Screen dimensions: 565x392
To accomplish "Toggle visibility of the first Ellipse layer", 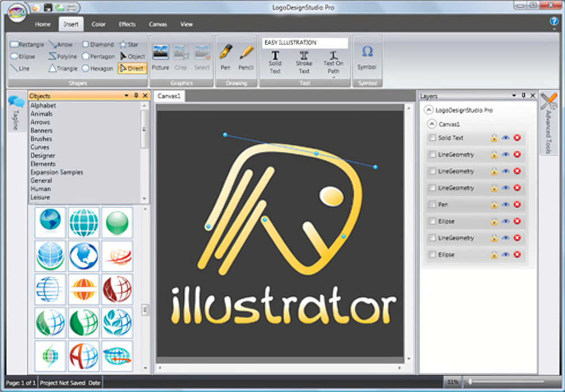I will coord(505,221).
